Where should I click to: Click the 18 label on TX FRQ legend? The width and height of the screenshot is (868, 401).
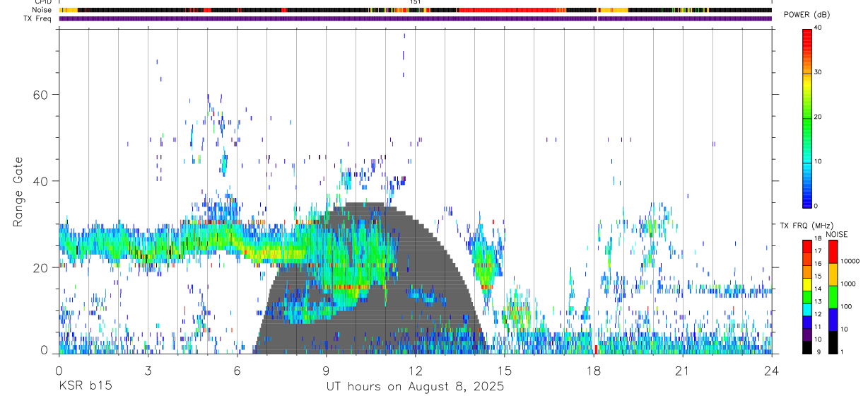coord(818,239)
